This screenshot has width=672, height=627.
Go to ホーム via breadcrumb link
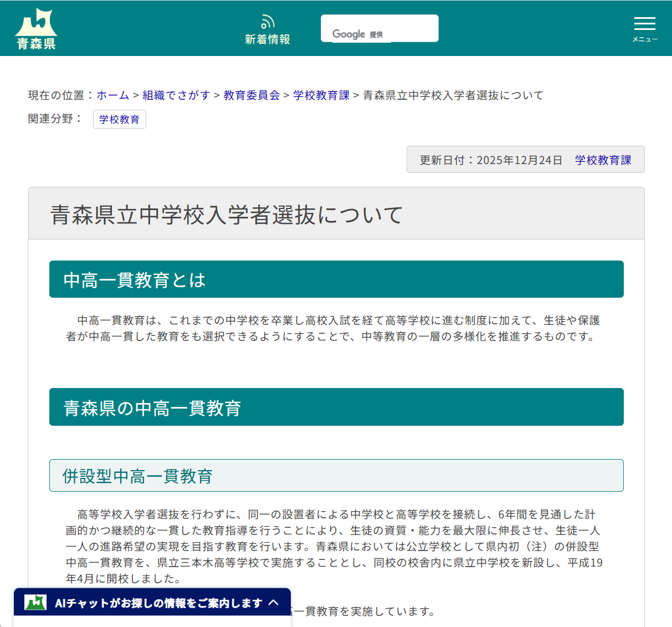[x=112, y=95]
